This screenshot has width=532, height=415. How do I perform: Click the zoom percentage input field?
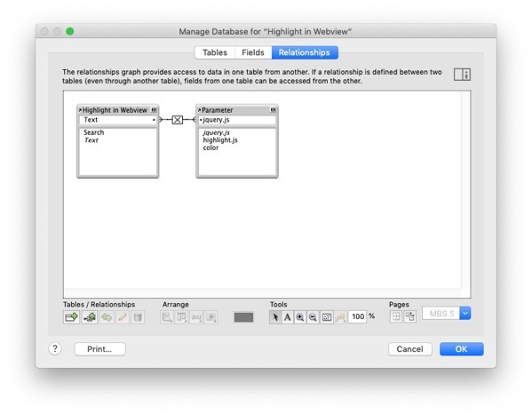[358, 316]
